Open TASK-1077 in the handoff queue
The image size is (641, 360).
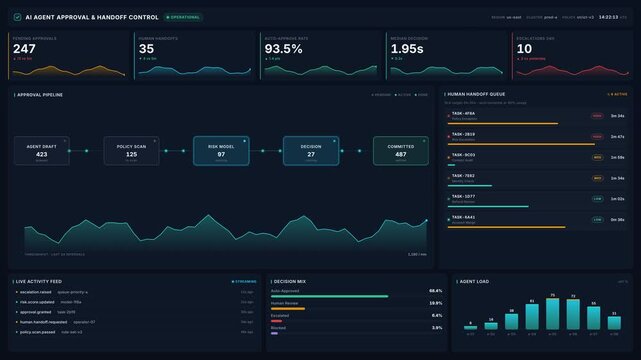(536, 200)
